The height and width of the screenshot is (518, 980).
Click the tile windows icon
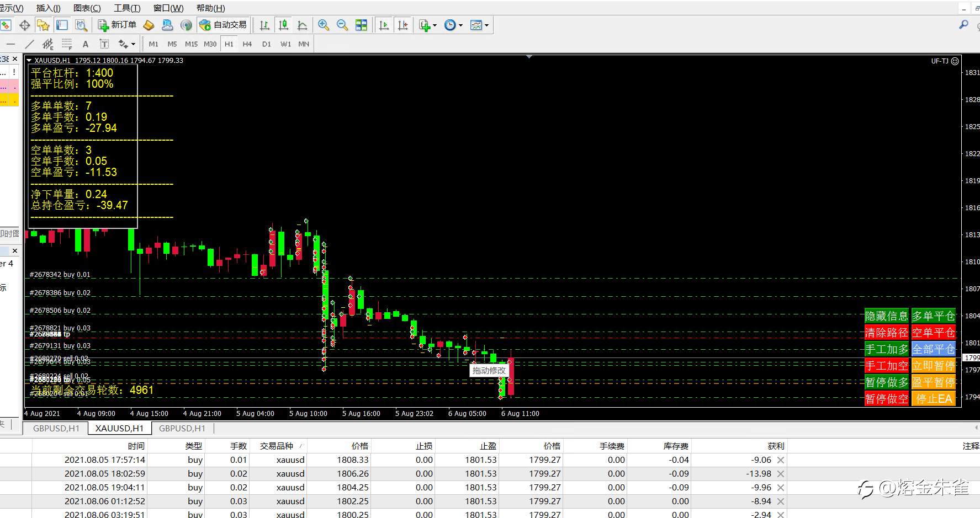361,25
